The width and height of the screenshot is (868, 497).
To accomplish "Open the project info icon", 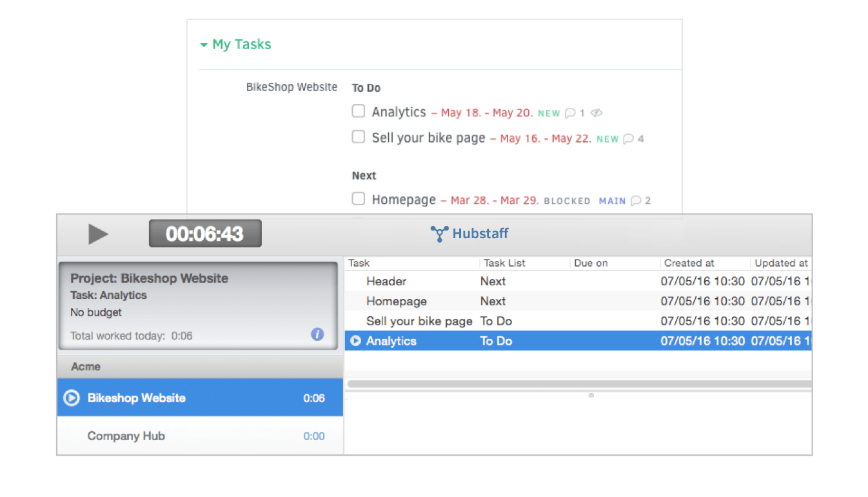I will pyautogui.click(x=317, y=334).
